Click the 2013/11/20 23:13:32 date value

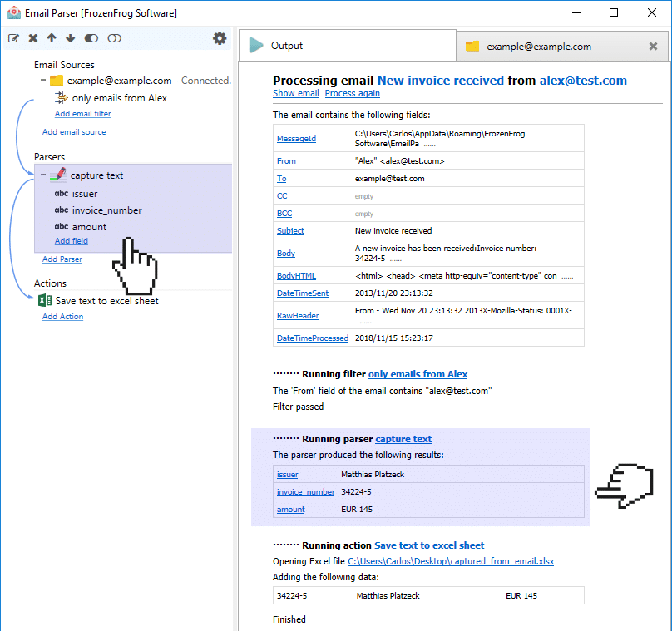[394, 293]
